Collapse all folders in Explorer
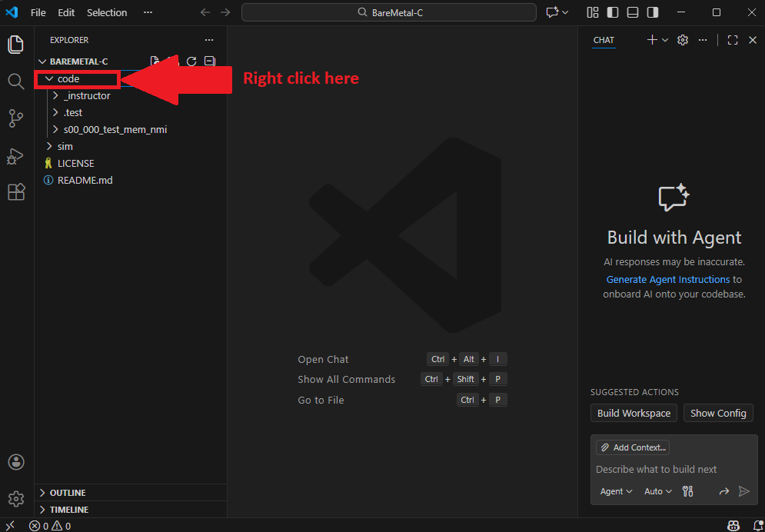Screen dimensions: 765x532 209,61
